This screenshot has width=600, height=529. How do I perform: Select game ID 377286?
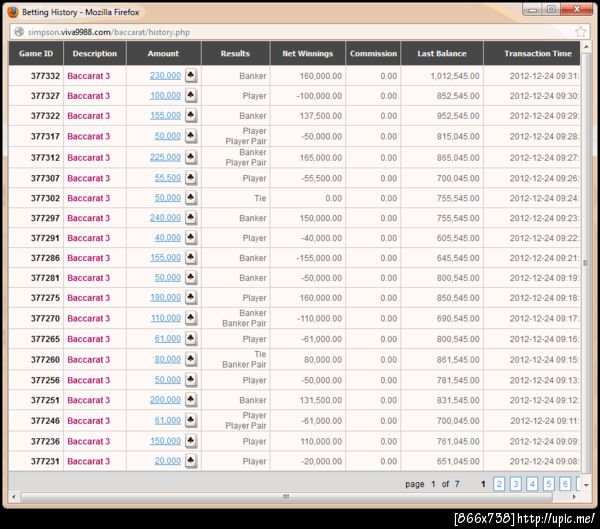(x=45, y=258)
